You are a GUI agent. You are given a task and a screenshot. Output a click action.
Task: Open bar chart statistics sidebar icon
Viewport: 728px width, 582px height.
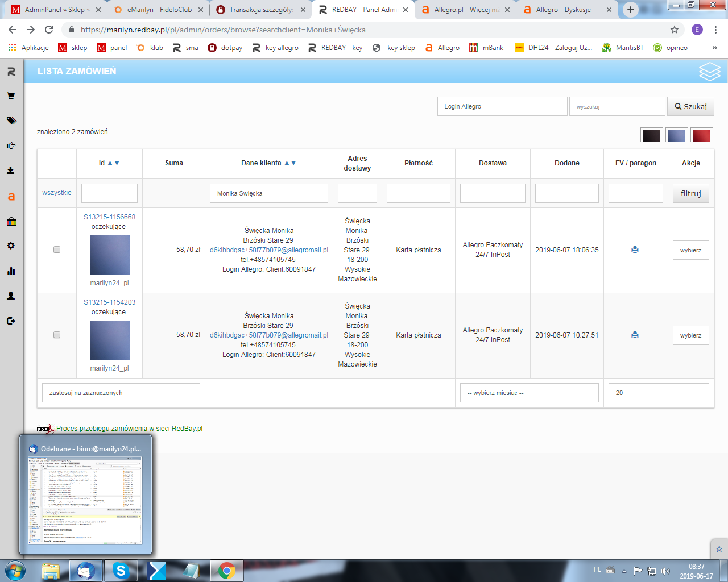(x=11, y=271)
